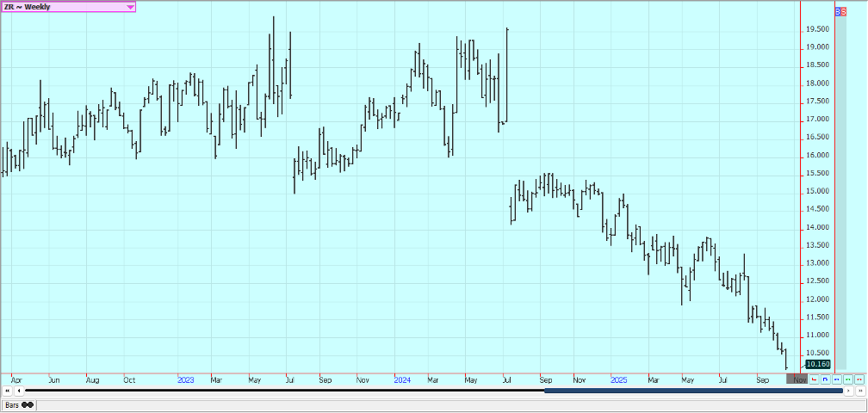The width and height of the screenshot is (868, 413).
Task: Click the blue 2025 year label on axis
Action: pos(618,379)
